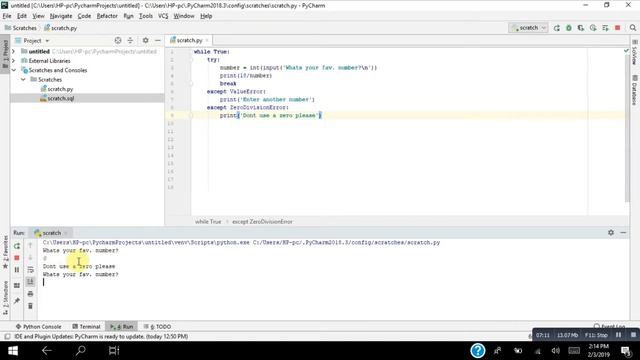Image resolution: width=640 pixels, height=360 pixels.
Task: Open the Structure side tab
Action: pos(5,297)
